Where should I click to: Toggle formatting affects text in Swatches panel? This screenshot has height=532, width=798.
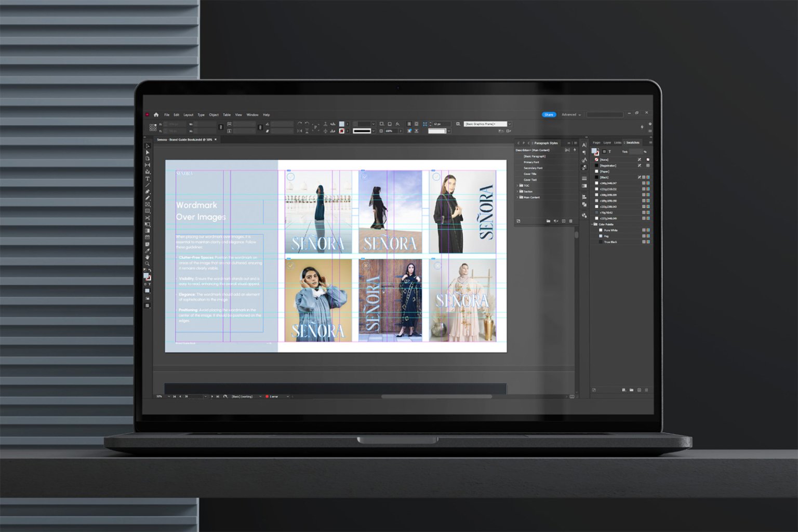coord(610,151)
